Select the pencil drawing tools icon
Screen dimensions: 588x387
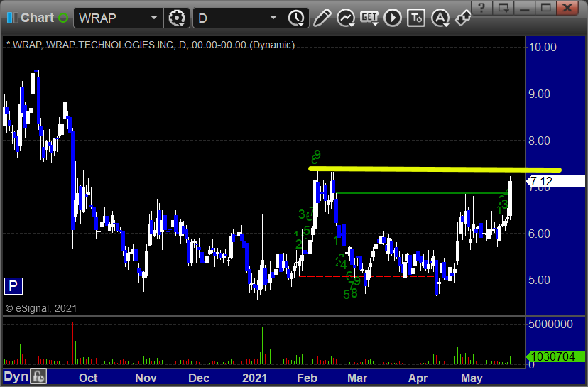pyautogui.click(x=322, y=18)
